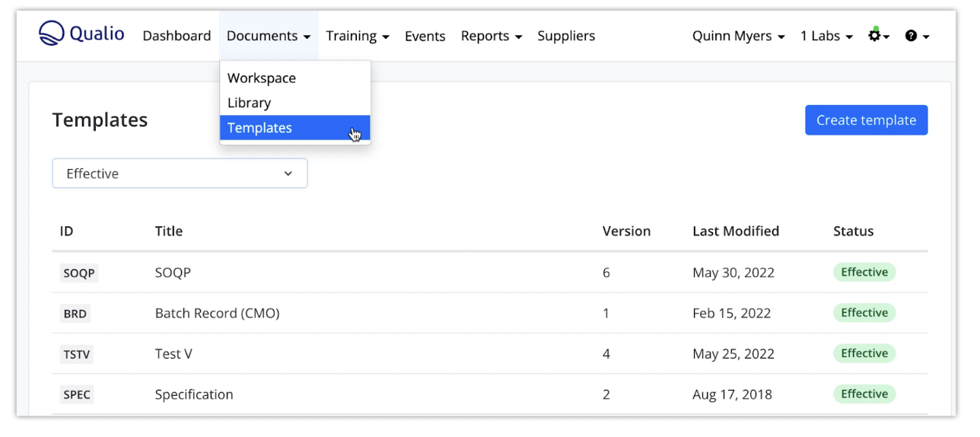Expand the Reports dropdown menu

click(x=491, y=36)
